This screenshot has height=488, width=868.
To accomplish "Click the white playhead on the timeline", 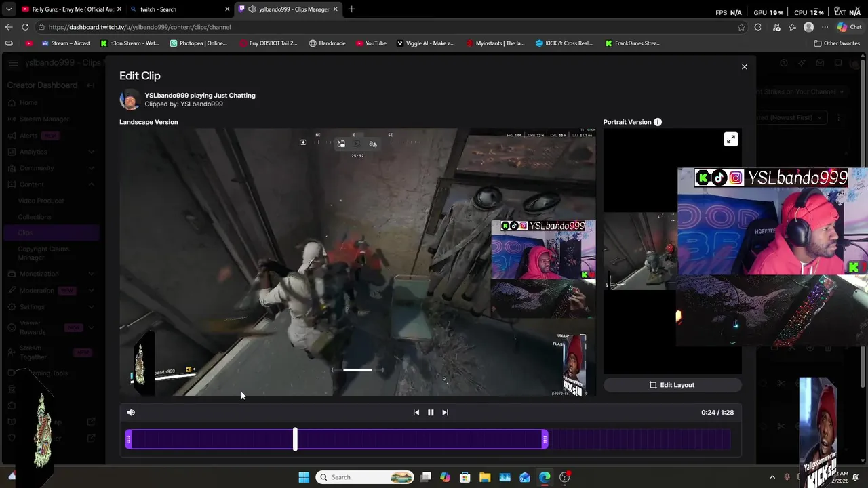I will [295, 440].
